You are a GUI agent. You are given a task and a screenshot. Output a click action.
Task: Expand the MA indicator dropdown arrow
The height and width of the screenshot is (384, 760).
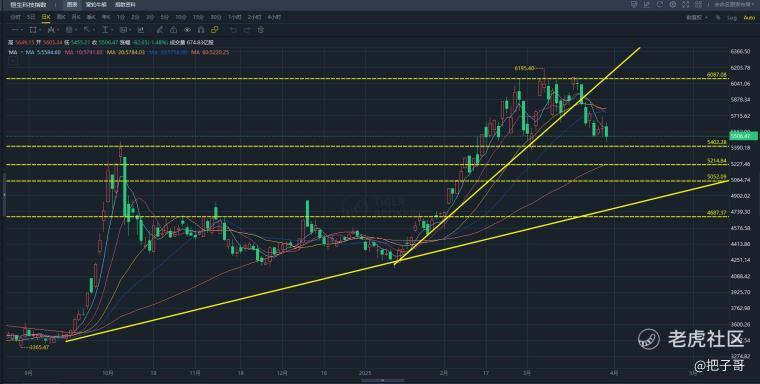pyautogui.click(x=20, y=52)
